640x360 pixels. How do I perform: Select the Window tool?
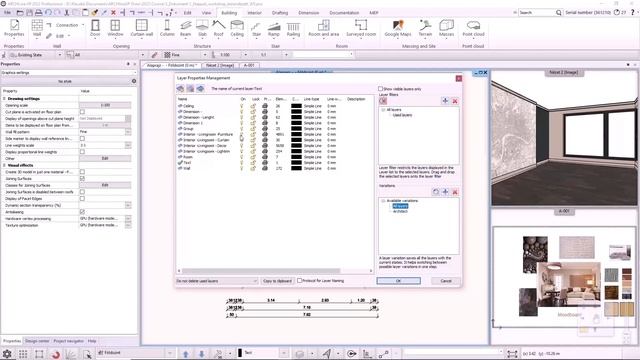(x=115, y=28)
